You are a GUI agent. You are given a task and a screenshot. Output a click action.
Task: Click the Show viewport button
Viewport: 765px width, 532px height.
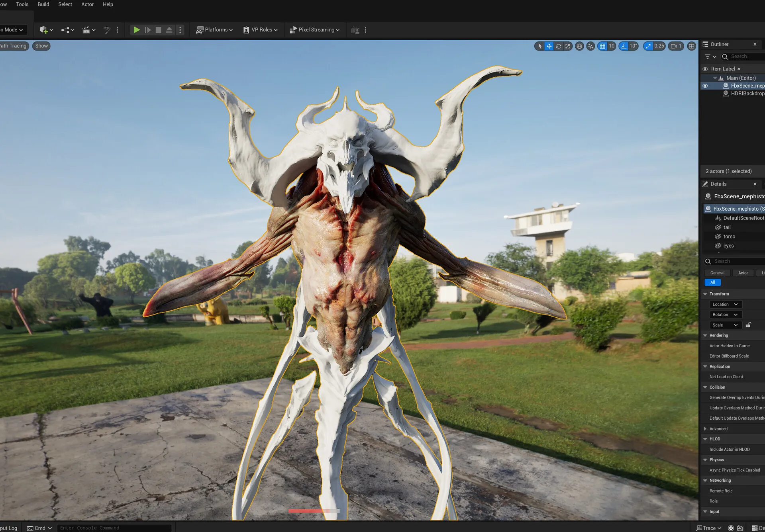(41, 46)
